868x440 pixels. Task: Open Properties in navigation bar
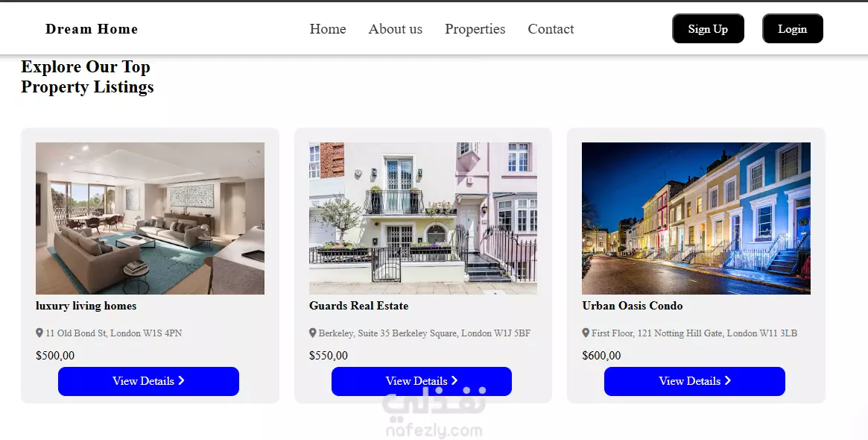[x=475, y=29]
